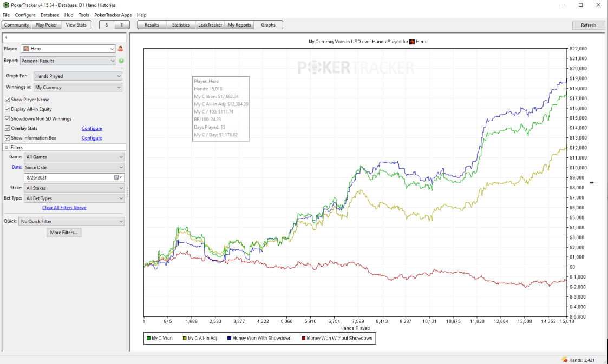The image size is (608, 364).
Task: Click the Hero avatar in Player field
Action: [x=26, y=49]
